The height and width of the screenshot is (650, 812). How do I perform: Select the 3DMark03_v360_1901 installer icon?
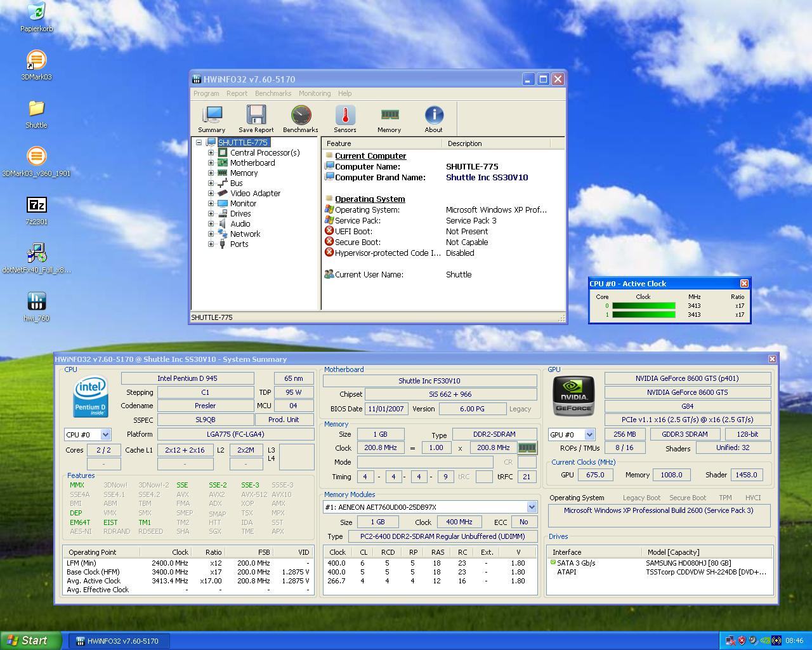(37, 162)
